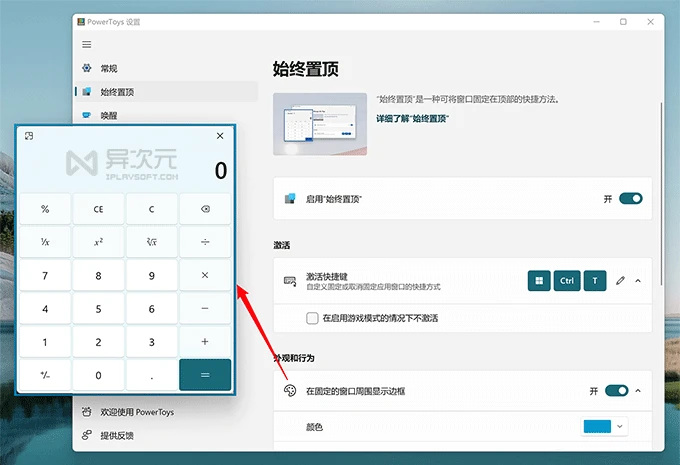Edit the activation shortcut with the pencil icon
680x465 pixels.
620,281
